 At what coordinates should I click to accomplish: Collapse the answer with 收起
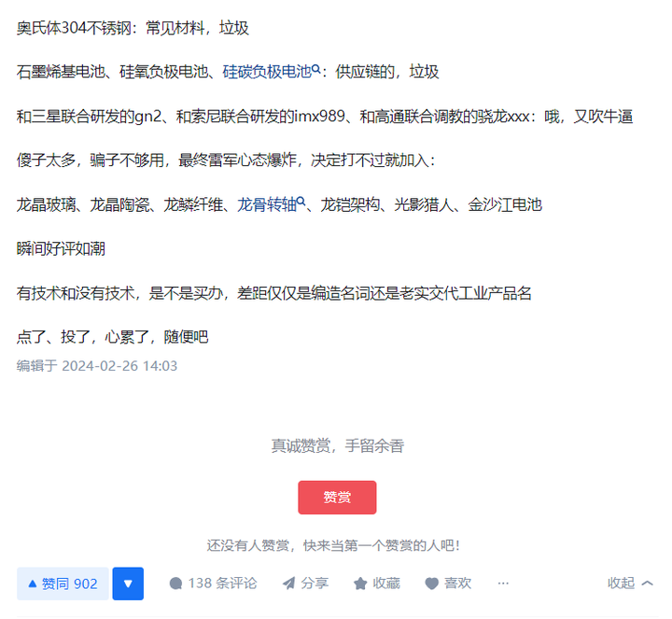(630, 583)
